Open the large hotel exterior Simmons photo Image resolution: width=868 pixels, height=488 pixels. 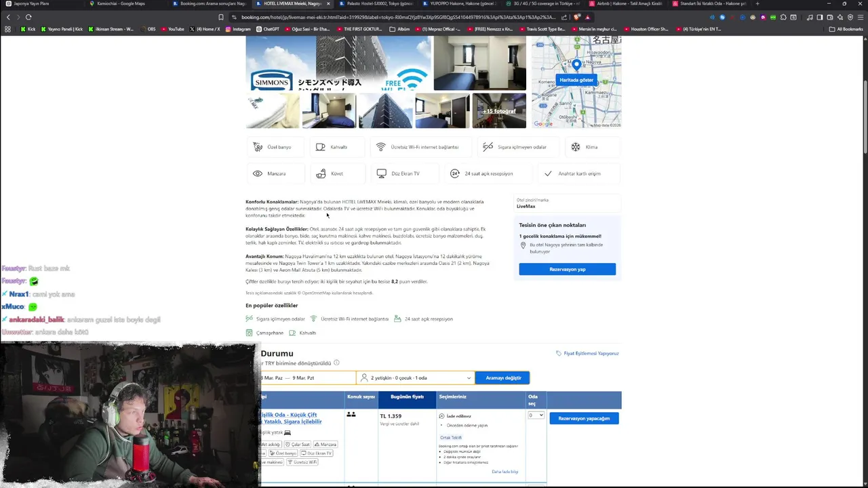pyautogui.click(x=338, y=63)
